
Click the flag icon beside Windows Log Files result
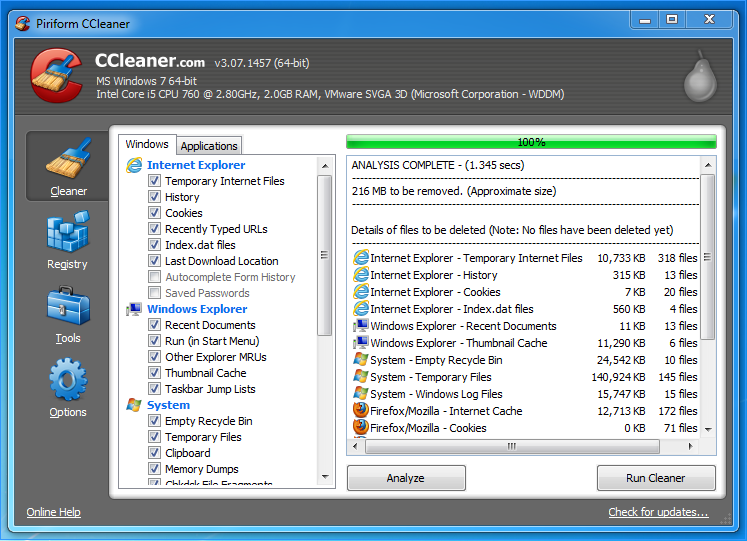[x=361, y=394]
